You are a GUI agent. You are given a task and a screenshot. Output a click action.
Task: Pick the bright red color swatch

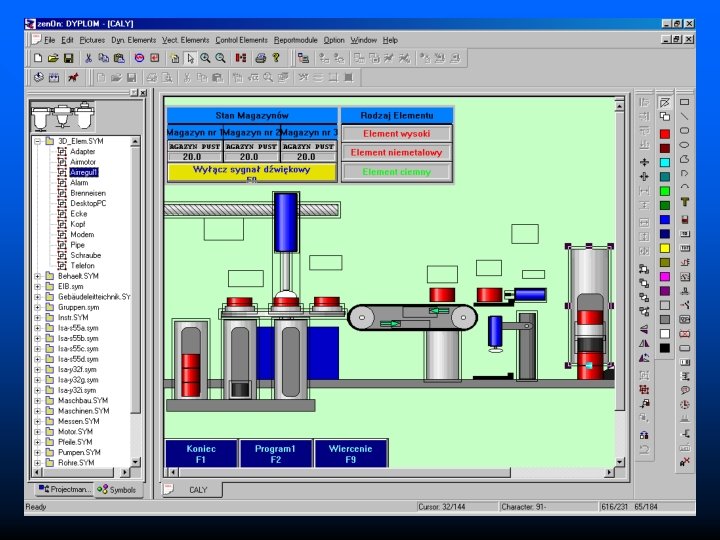664,134
